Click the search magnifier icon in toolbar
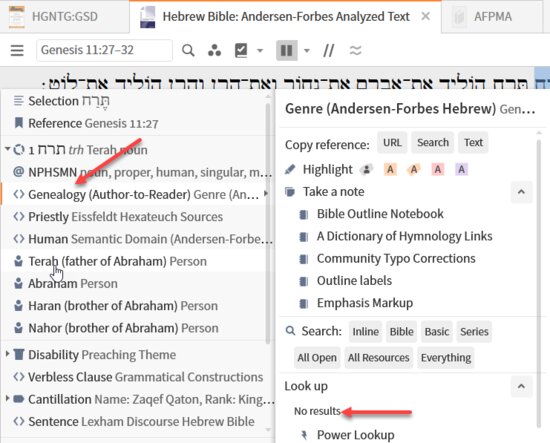This screenshot has width=550, height=443. pos(188,51)
